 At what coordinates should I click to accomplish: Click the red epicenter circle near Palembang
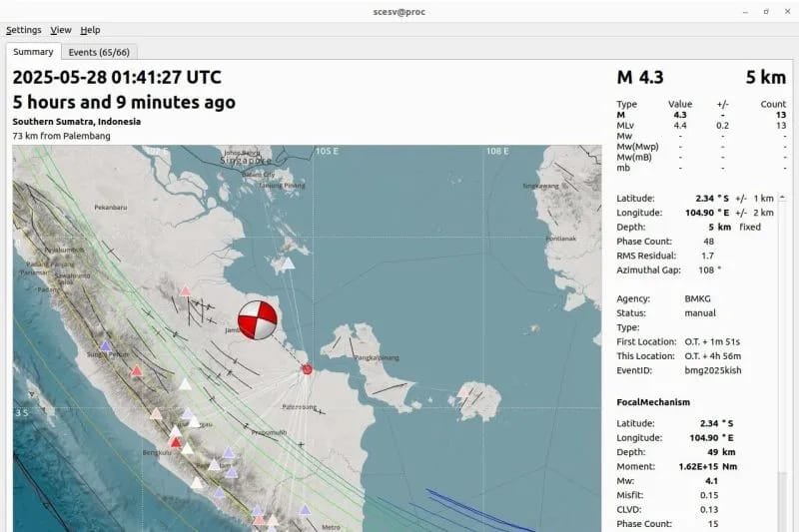[307, 369]
